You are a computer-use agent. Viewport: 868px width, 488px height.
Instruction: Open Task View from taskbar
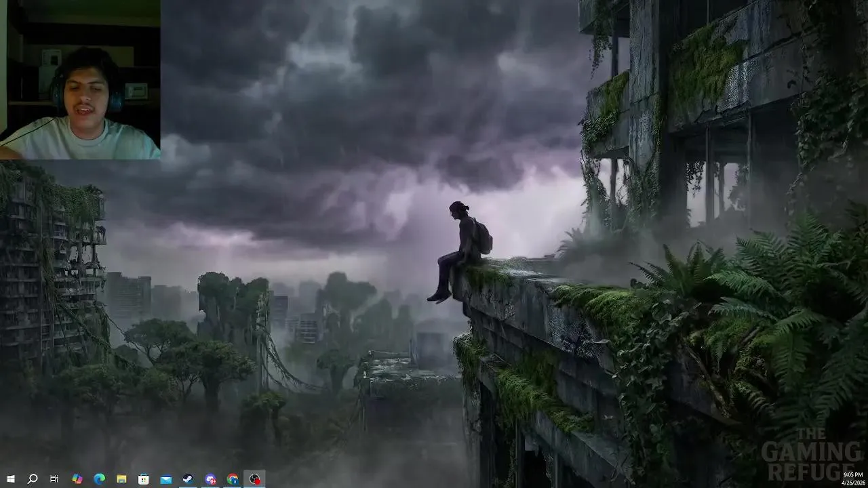click(x=54, y=479)
